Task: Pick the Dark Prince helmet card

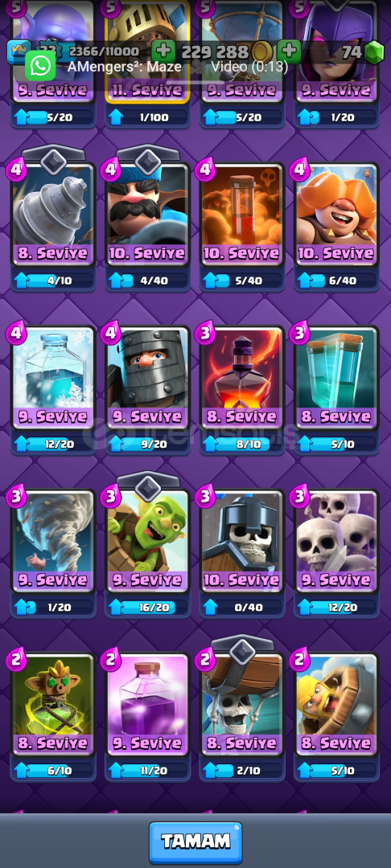Action: pyautogui.click(x=147, y=379)
